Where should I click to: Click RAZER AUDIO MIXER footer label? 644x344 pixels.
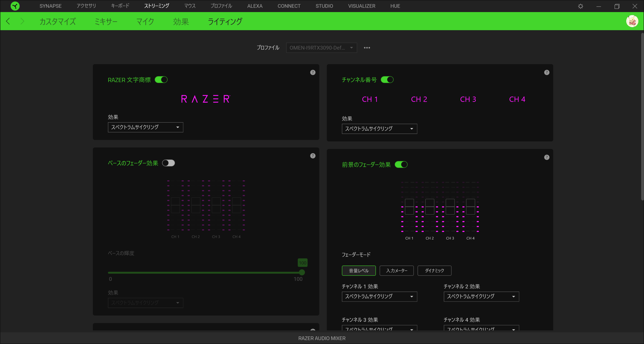point(322,338)
